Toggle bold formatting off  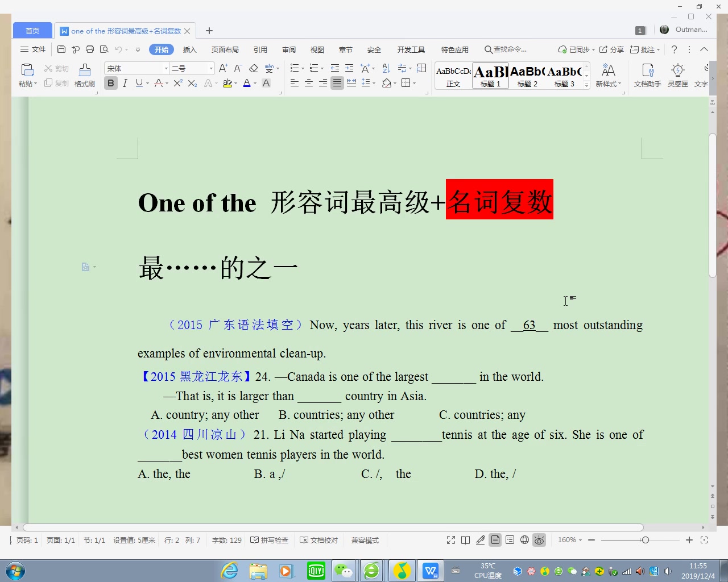point(110,83)
